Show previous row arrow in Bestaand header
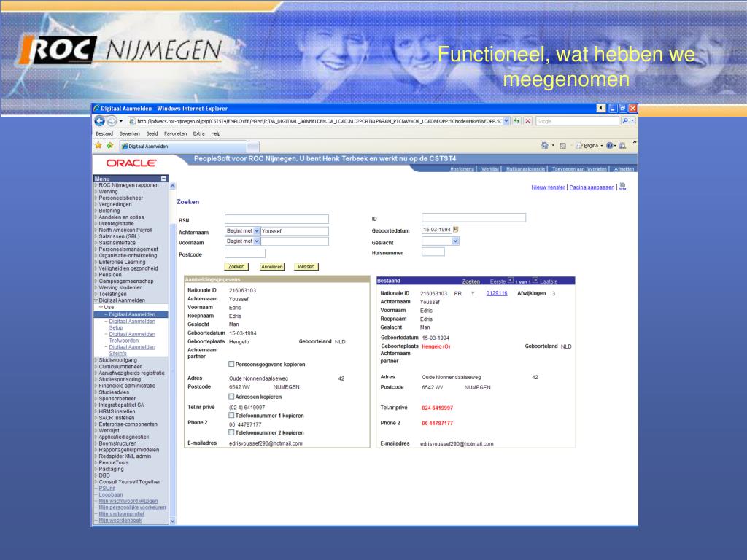This screenshot has height=560, width=747. pyautogui.click(x=510, y=281)
